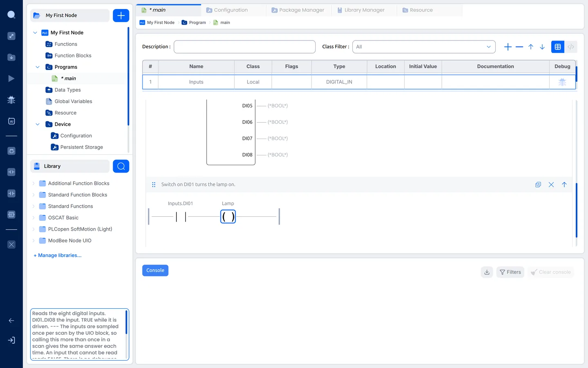Click the download-to-device icon in left sidebar
Image resolution: width=588 pixels, height=368 pixels.
(x=11, y=57)
